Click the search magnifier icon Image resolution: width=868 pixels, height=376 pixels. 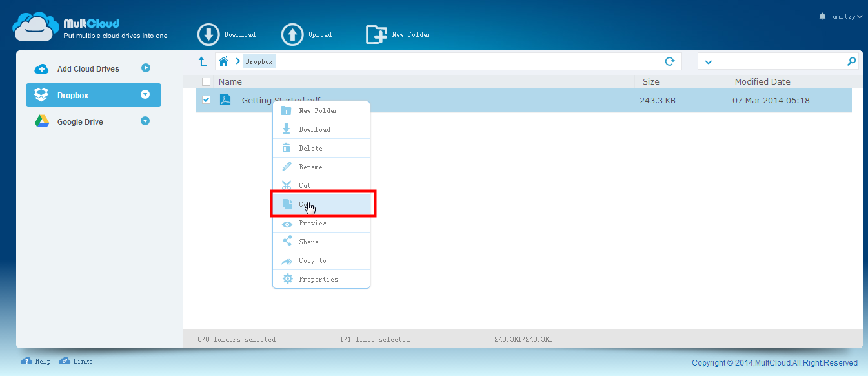pyautogui.click(x=851, y=61)
